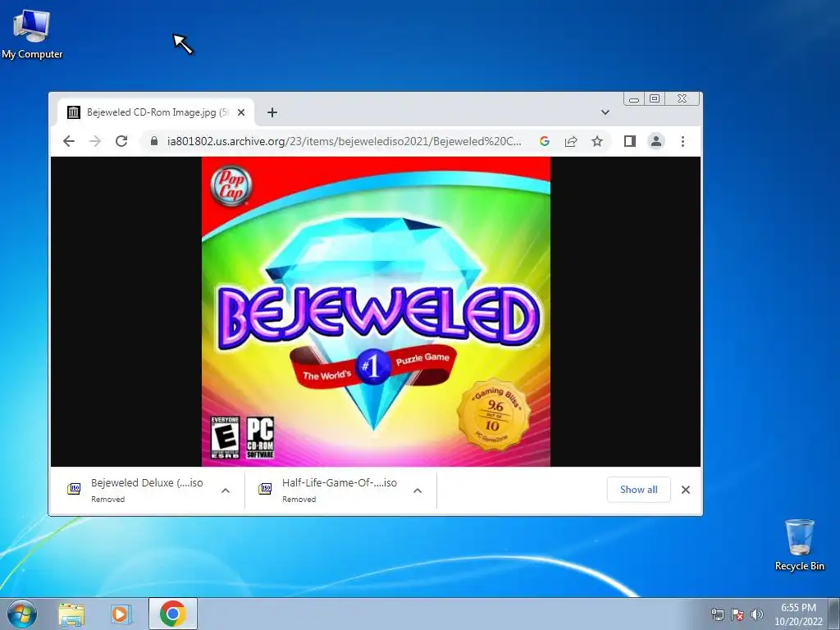Open the Chrome three-dot menu

[x=682, y=141]
